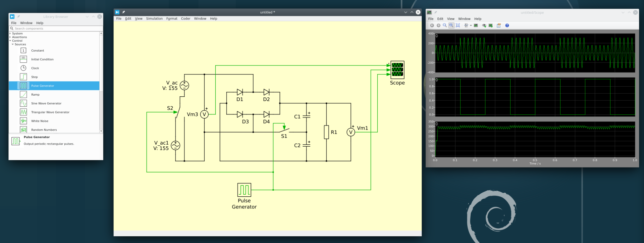Click the blue help icon in Scope
The height and width of the screenshot is (243, 644).
point(507,26)
